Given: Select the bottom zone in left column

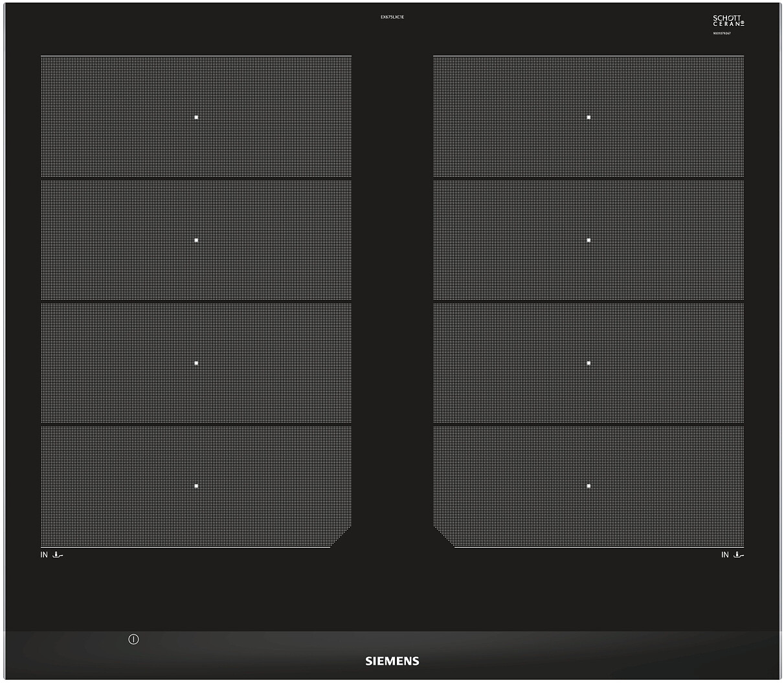Looking at the screenshot, I should coord(196,486).
